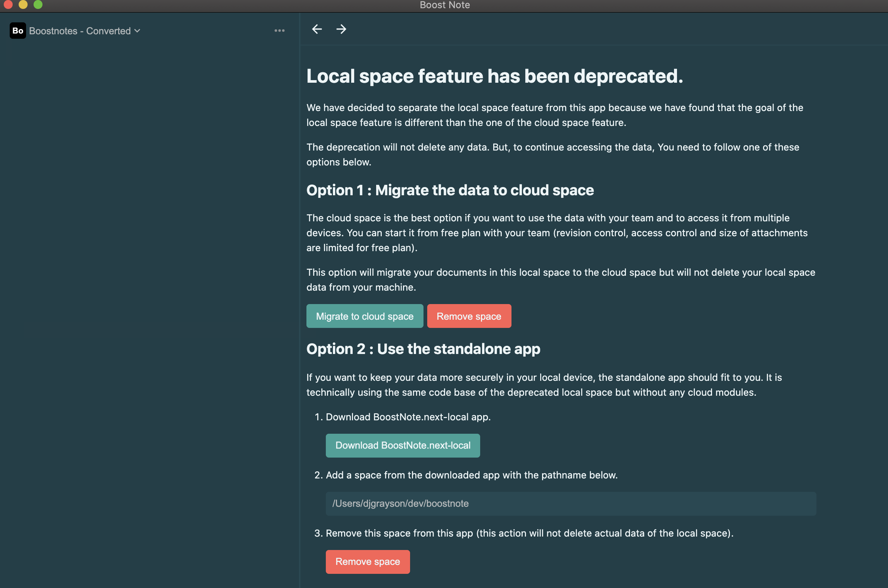This screenshot has width=888, height=588.
Task: Click 'Local space feature has been deprecated' heading
Action: [x=494, y=76]
